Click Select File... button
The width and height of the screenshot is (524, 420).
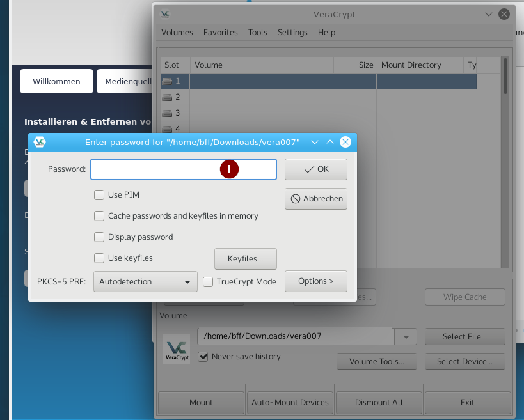pos(465,336)
